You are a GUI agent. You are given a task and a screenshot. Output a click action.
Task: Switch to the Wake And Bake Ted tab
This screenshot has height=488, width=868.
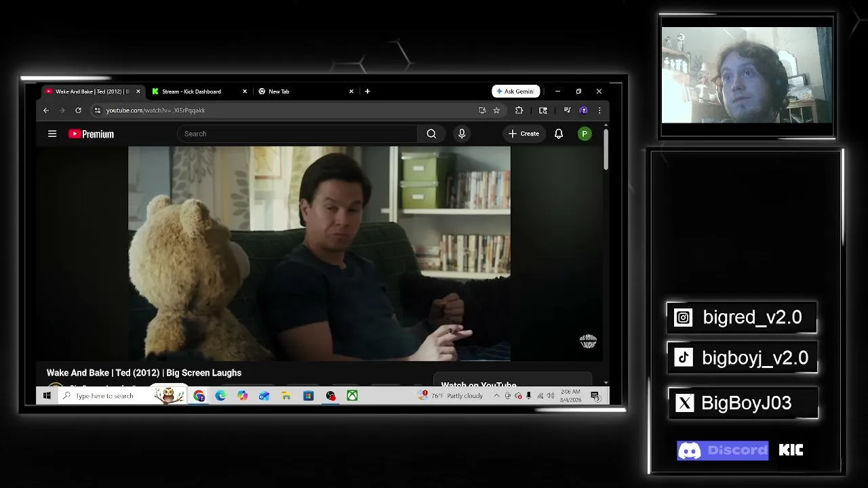click(92, 91)
